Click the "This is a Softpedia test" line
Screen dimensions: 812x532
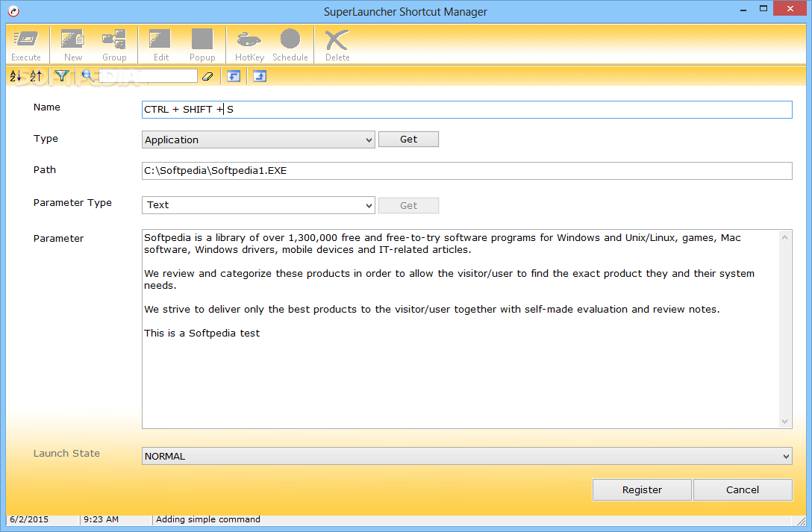[x=202, y=334]
